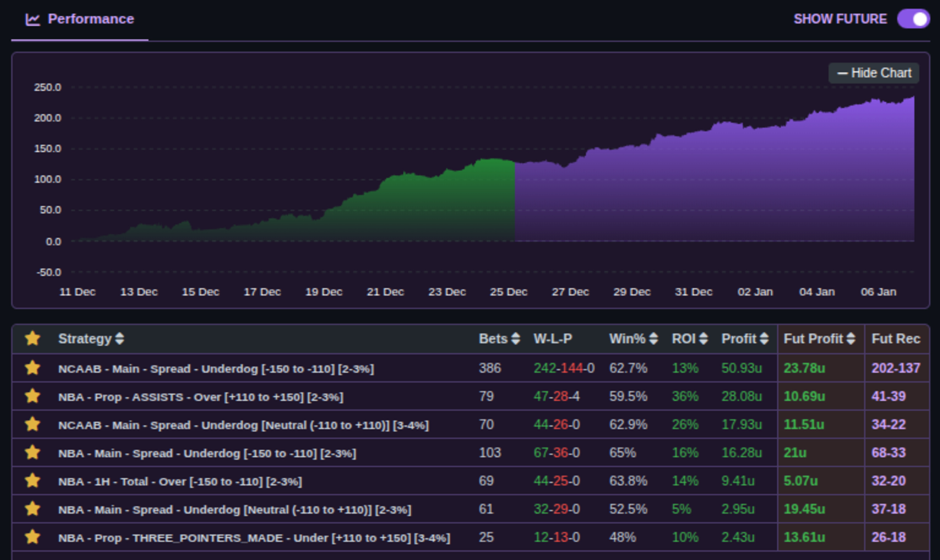The height and width of the screenshot is (560, 940).
Task: Click the 21u future profit value
Action: [x=795, y=453]
